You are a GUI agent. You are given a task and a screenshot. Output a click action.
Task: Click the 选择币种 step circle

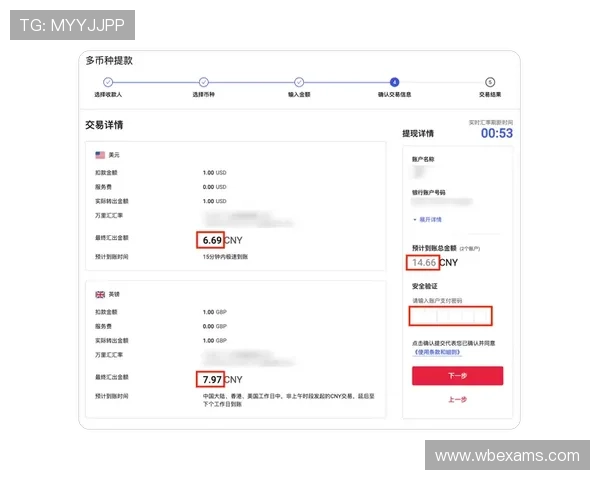[204, 82]
